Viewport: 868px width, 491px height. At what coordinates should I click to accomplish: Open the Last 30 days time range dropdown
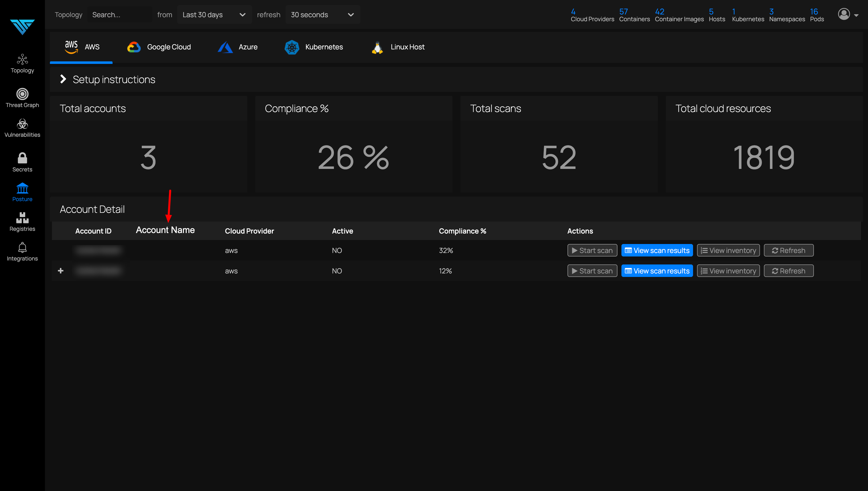click(214, 14)
